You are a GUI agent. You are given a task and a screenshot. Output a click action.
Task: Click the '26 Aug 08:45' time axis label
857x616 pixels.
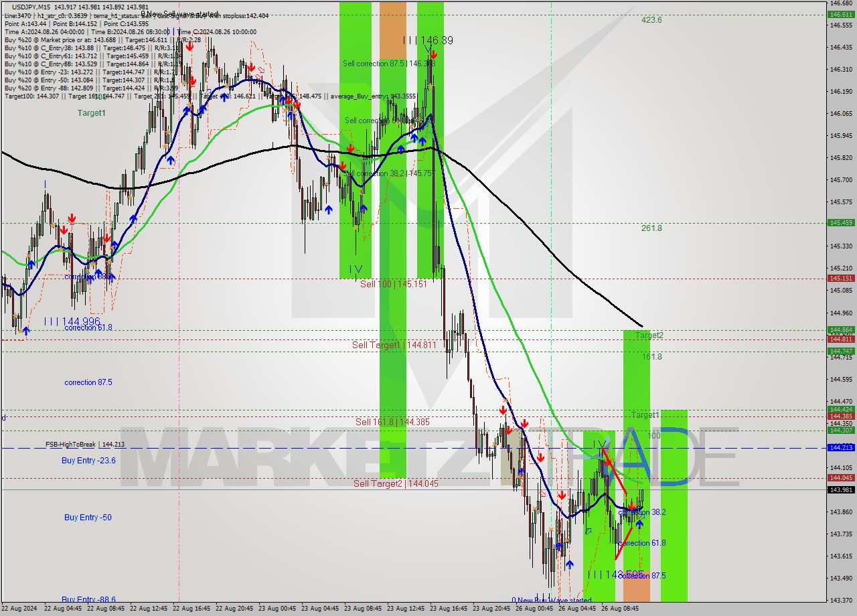tap(620, 609)
